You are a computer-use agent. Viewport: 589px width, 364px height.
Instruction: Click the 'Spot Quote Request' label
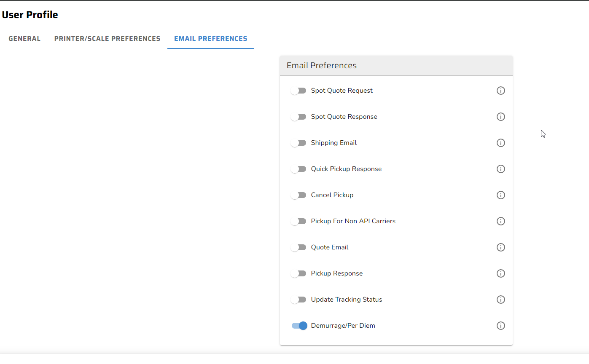tap(342, 91)
